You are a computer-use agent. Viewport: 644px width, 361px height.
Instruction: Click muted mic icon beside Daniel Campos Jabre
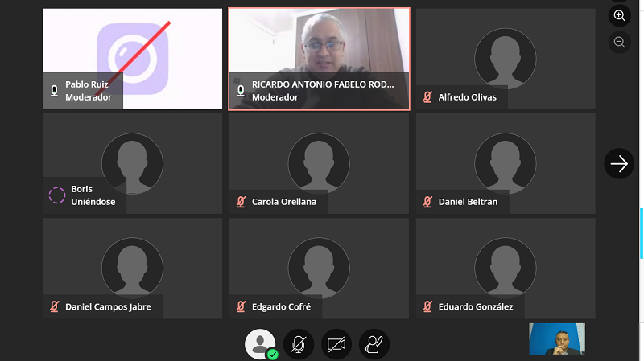tap(55, 306)
